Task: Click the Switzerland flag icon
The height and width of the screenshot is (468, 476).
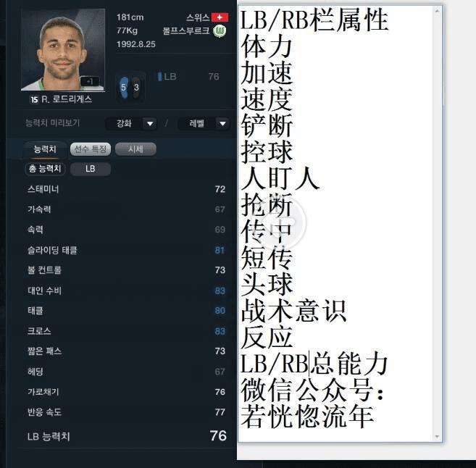Action: tap(220, 17)
